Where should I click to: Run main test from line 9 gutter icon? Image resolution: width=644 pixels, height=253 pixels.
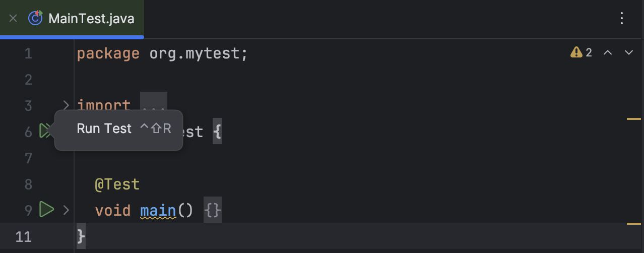tap(46, 209)
